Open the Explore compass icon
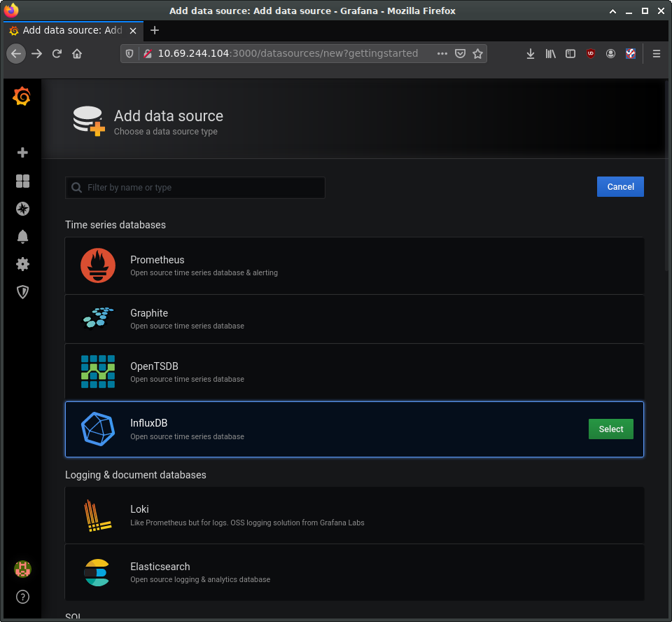The width and height of the screenshot is (672, 622). click(x=22, y=209)
